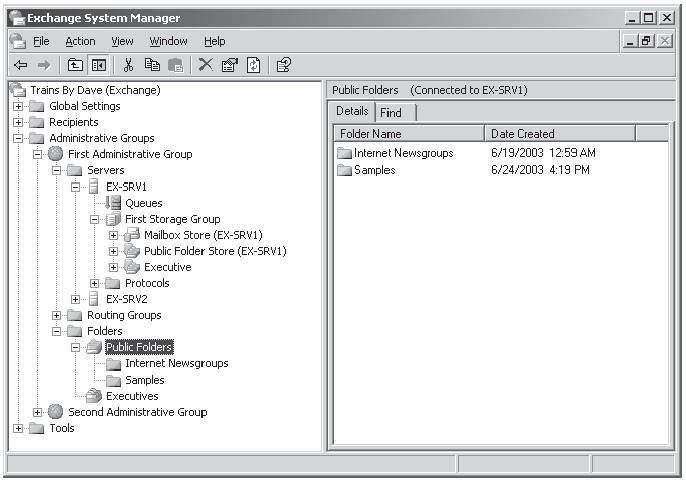This screenshot has height=482, width=686.
Task: Collapse the Administrative Groups node
Action: point(18,138)
